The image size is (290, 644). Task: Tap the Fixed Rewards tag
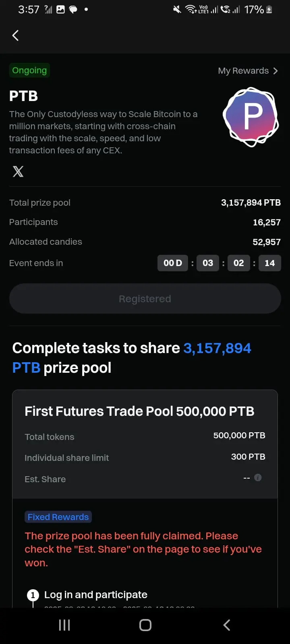point(58,517)
